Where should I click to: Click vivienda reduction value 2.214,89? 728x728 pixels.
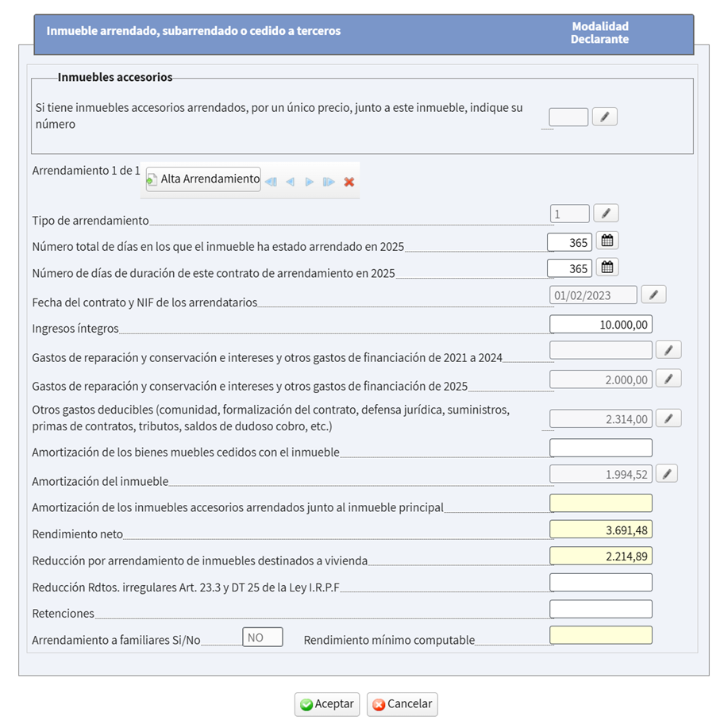(x=601, y=557)
